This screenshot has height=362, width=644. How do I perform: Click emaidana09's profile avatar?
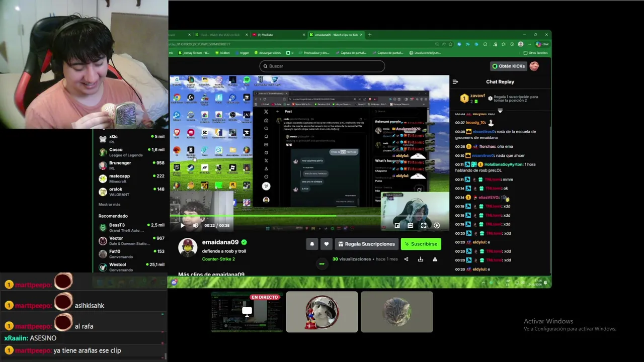188,247
